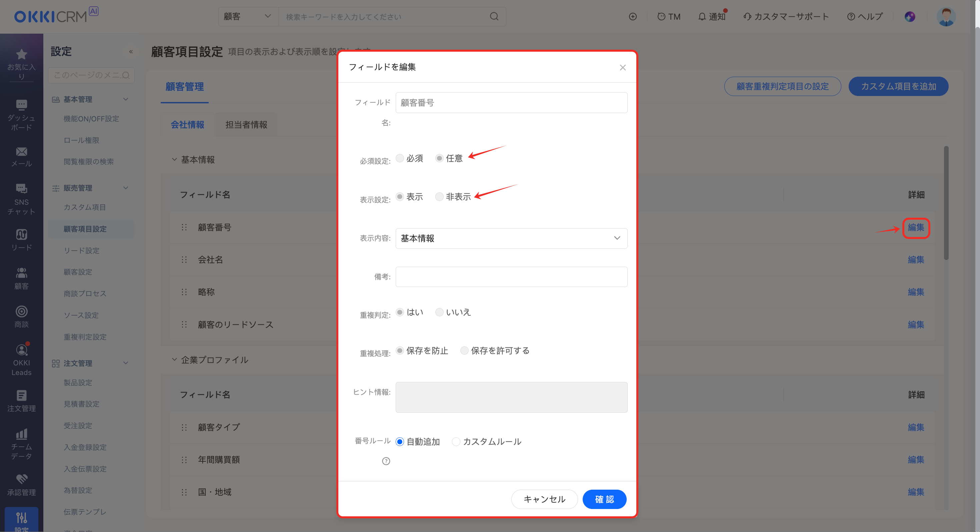The height and width of the screenshot is (532, 980).
Task: Click 編集 link for 会社名 row
Action: tap(916, 260)
